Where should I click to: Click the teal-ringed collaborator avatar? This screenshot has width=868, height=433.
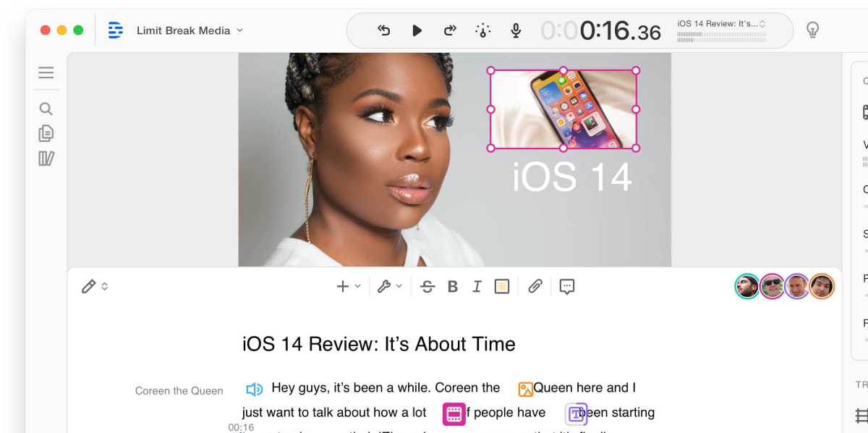point(747,287)
